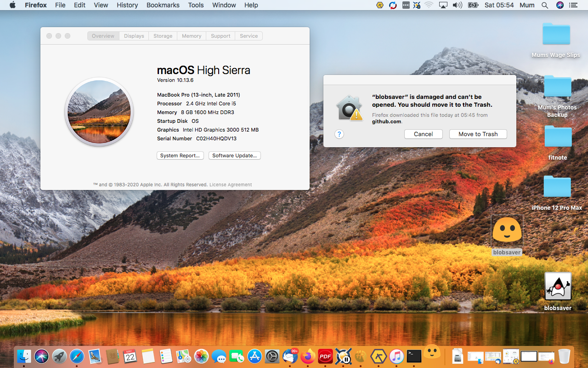Click Move to Trash button
This screenshot has height=368, width=588.
tap(478, 134)
